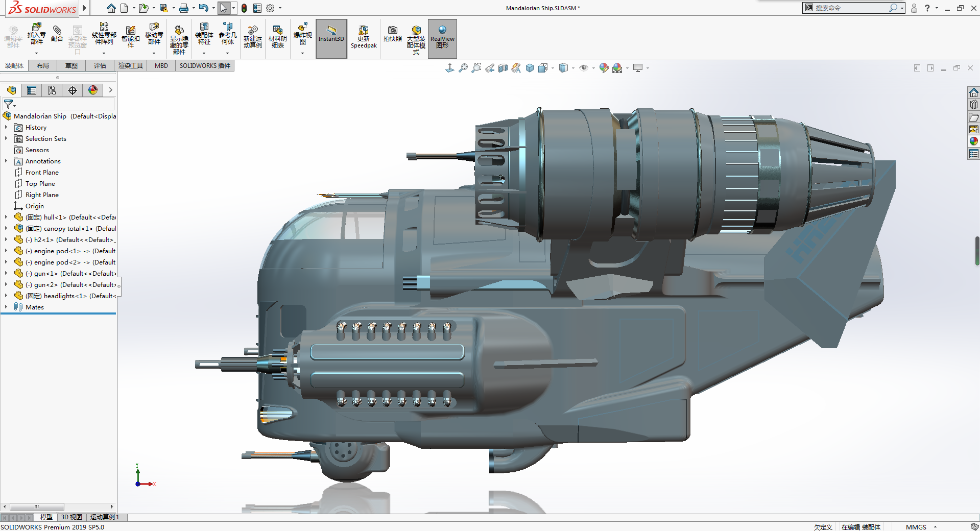Select the 模型 (Model) bottom tab
Viewport: 980px width, 531px height.
pyautogui.click(x=46, y=517)
